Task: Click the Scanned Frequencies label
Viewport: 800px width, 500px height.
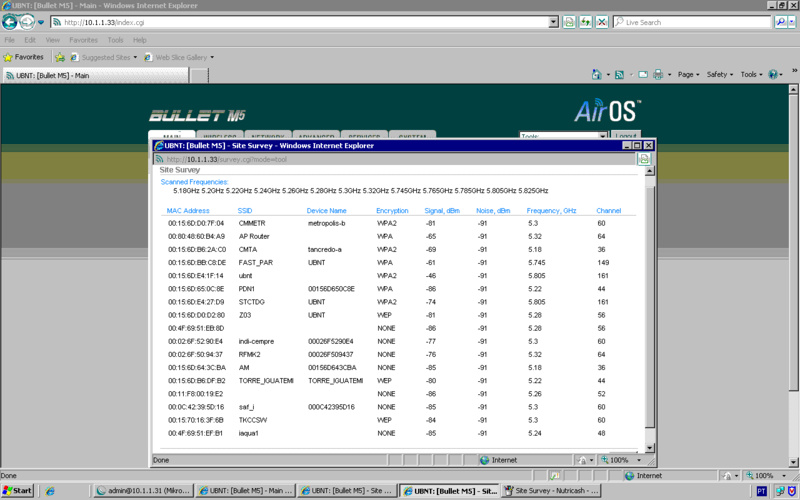Action: click(x=194, y=182)
